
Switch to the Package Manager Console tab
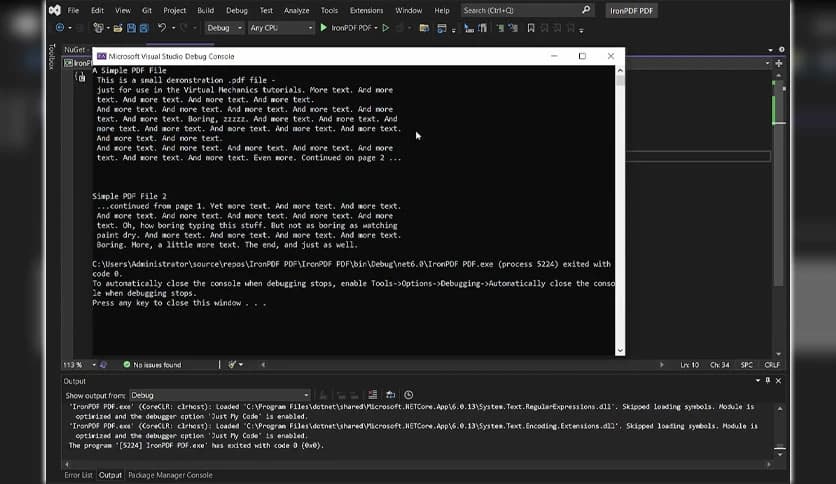170,475
